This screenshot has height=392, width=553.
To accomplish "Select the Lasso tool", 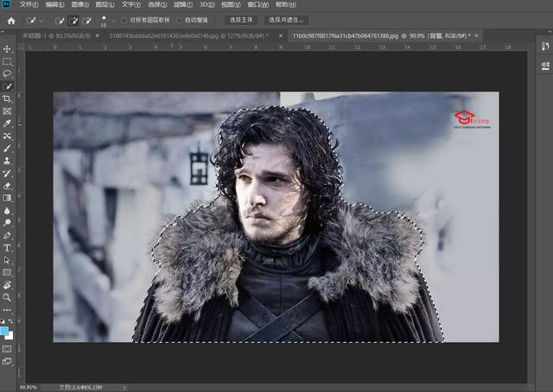I will [7, 73].
